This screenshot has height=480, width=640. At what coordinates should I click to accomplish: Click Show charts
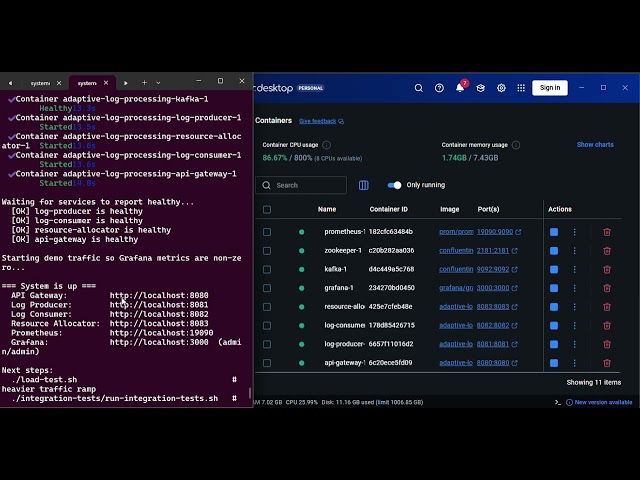[595, 144]
